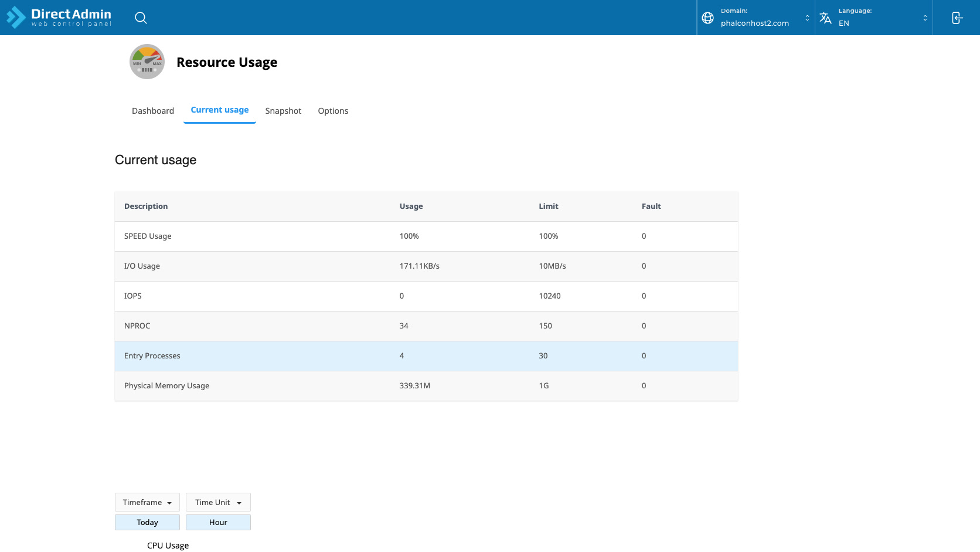The height and width of the screenshot is (552, 980).
Task: Click the language translate icon
Action: click(826, 18)
